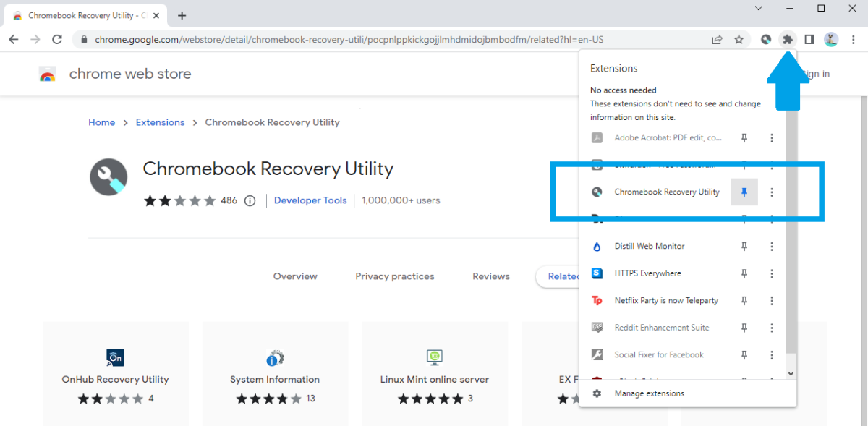Screen dimensions: 868x426
Task: Switch to the Reviews tab
Action: tap(491, 276)
